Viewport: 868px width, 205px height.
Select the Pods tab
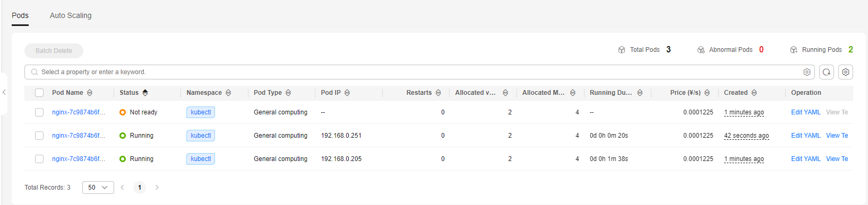click(20, 15)
